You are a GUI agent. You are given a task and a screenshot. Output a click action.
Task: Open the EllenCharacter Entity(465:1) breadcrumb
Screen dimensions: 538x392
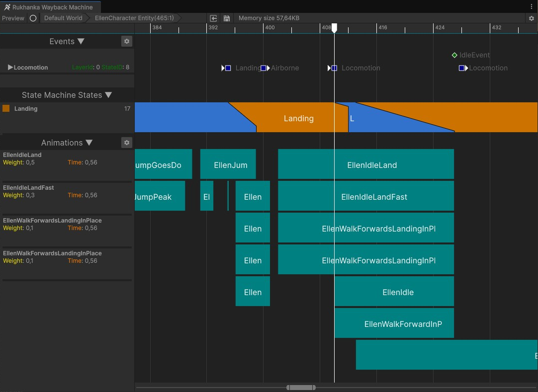pyautogui.click(x=134, y=18)
